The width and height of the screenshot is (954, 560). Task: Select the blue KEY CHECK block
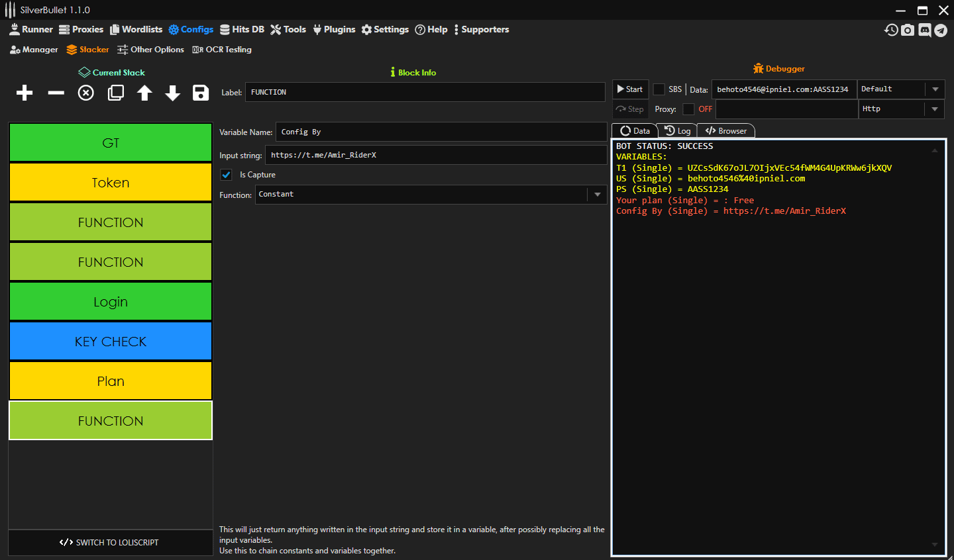[111, 342]
